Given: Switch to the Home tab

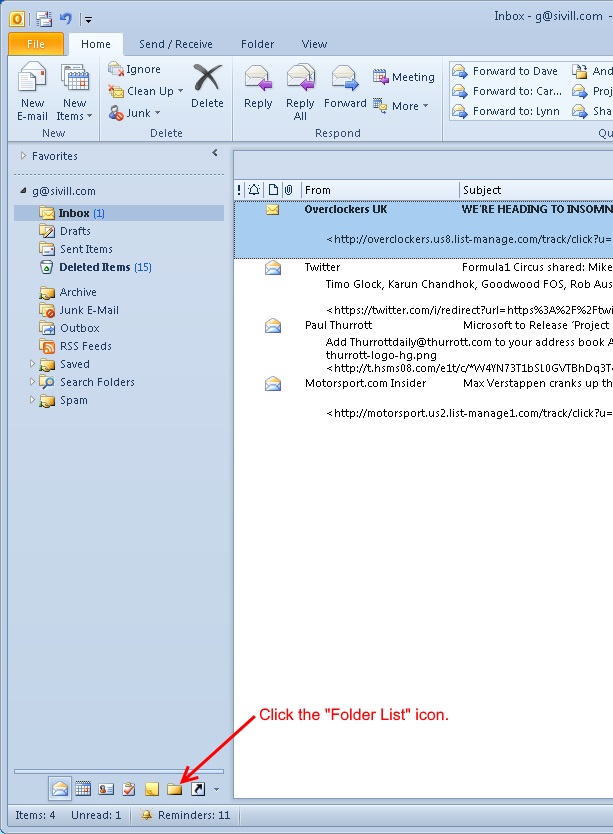Looking at the screenshot, I should click(x=96, y=44).
